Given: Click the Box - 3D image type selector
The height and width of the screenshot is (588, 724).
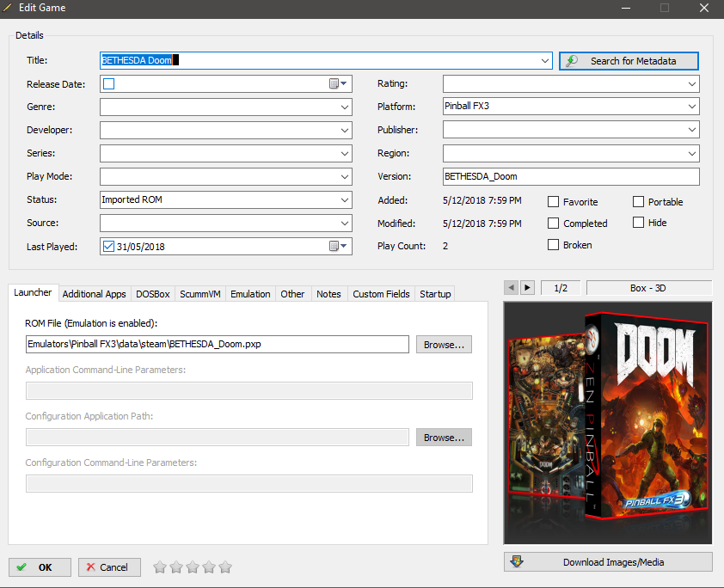Looking at the screenshot, I should pyautogui.click(x=648, y=287).
